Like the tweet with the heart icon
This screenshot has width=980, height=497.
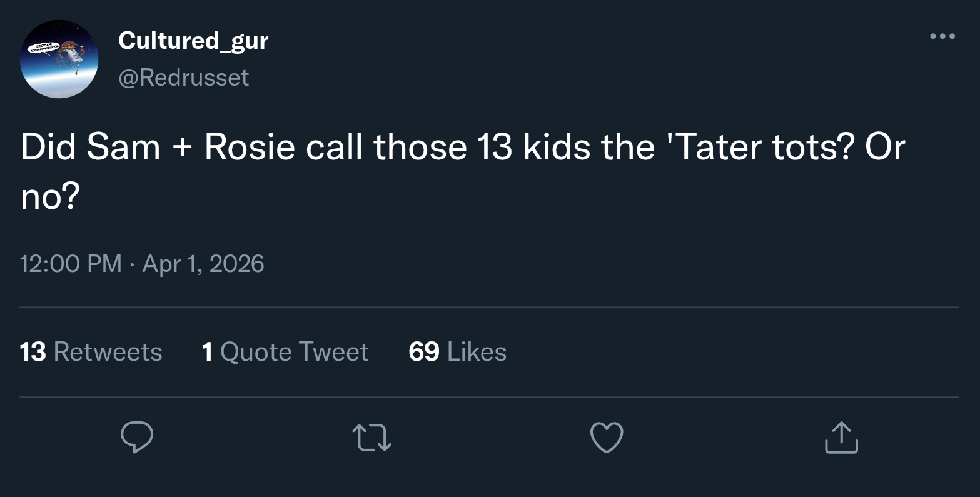607,437
